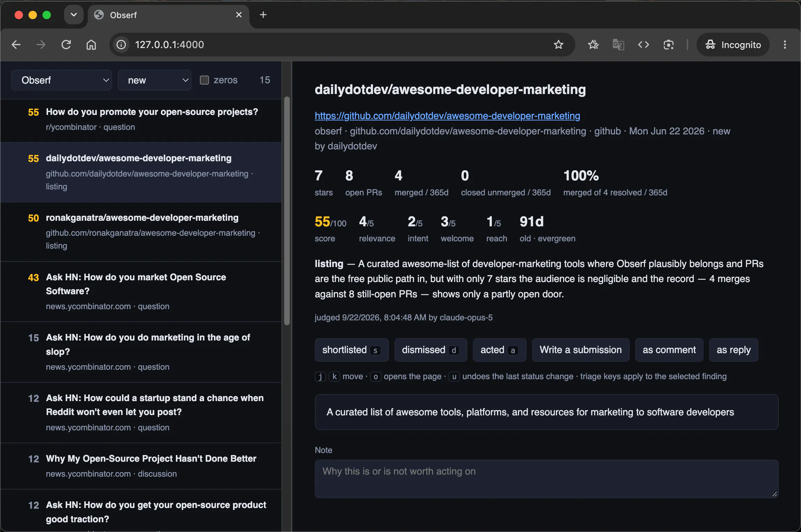Open the tab search dropdown
Image resolution: width=801 pixels, height=532 pixels.
[x=74, y=15]
